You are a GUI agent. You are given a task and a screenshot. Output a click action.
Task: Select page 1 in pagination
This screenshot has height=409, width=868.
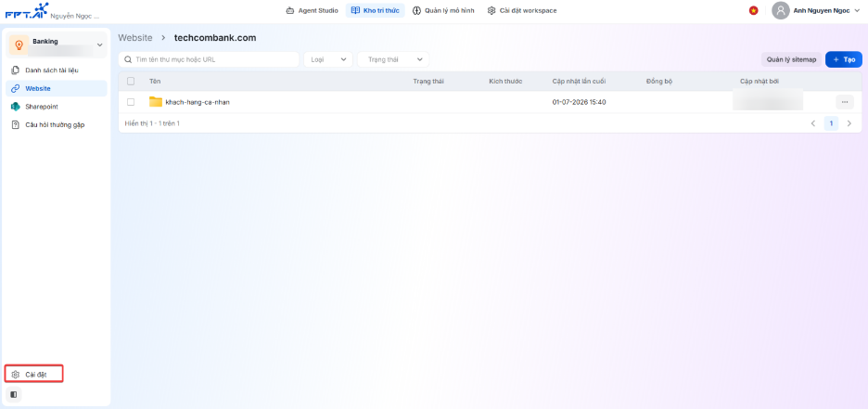pos(831,123)
